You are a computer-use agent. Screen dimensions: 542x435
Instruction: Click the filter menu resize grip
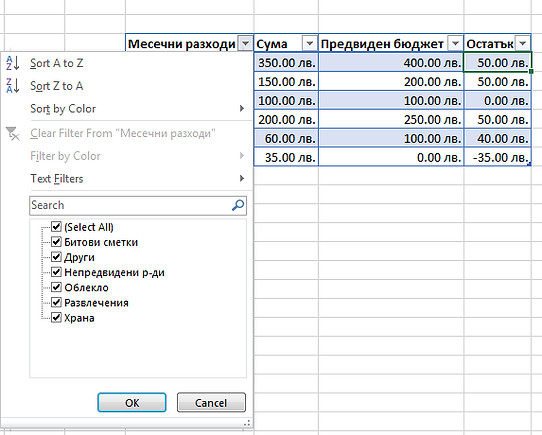click(x=247, y=423)
